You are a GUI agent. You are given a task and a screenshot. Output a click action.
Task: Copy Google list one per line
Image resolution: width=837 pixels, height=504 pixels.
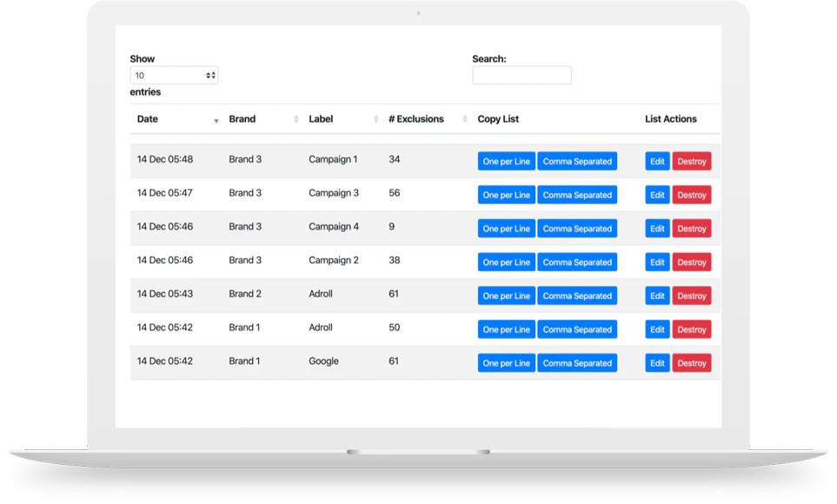point(506,363)
